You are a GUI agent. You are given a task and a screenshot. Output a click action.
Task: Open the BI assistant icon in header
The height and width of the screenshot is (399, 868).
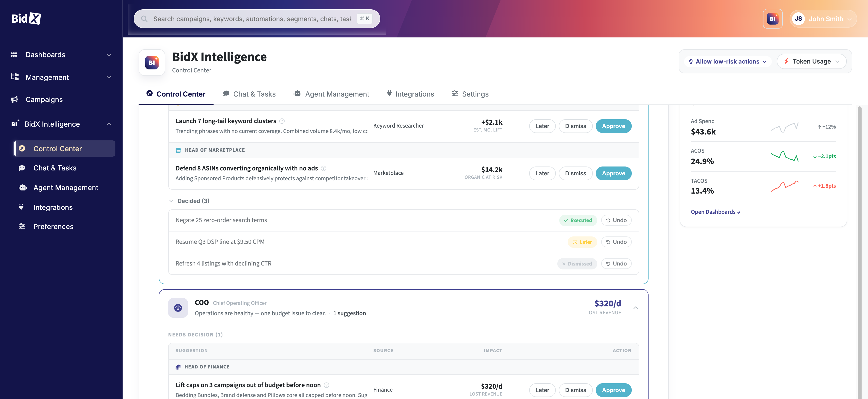[772, 19]
